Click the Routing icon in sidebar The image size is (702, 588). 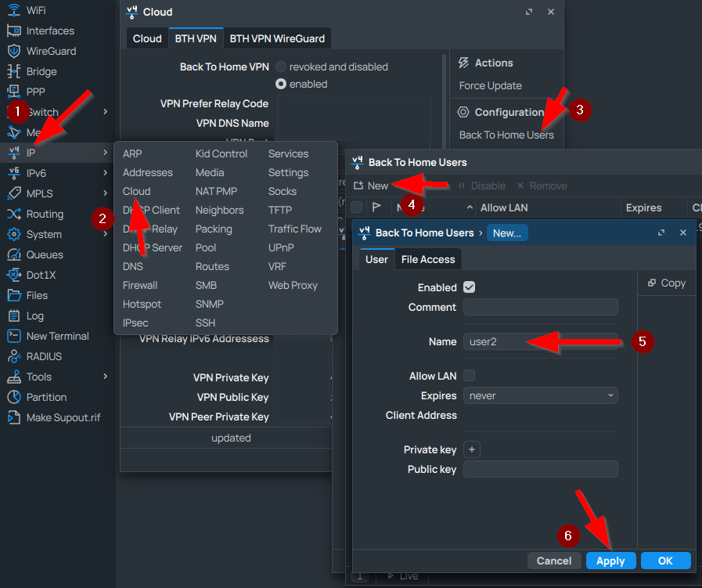[14, 214]
